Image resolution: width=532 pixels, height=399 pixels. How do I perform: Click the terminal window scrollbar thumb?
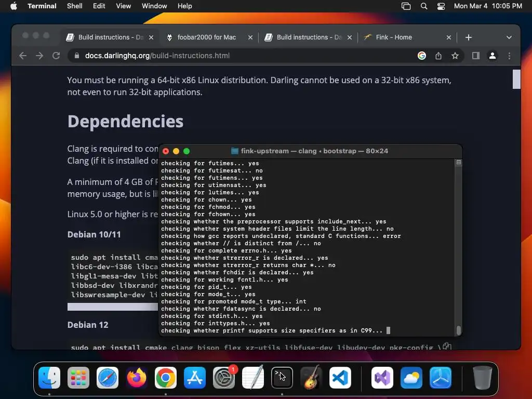tap(459, 330)
